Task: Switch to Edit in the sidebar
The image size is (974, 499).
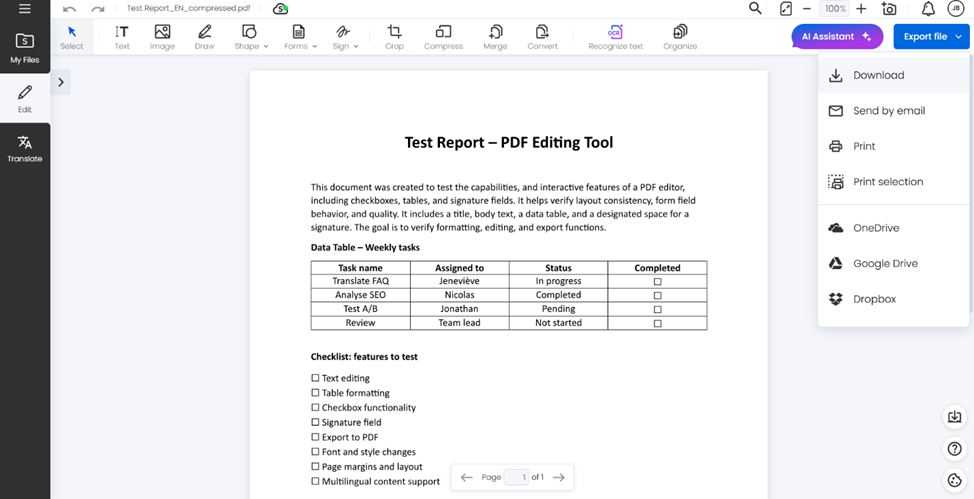Action: click(25, 99)
